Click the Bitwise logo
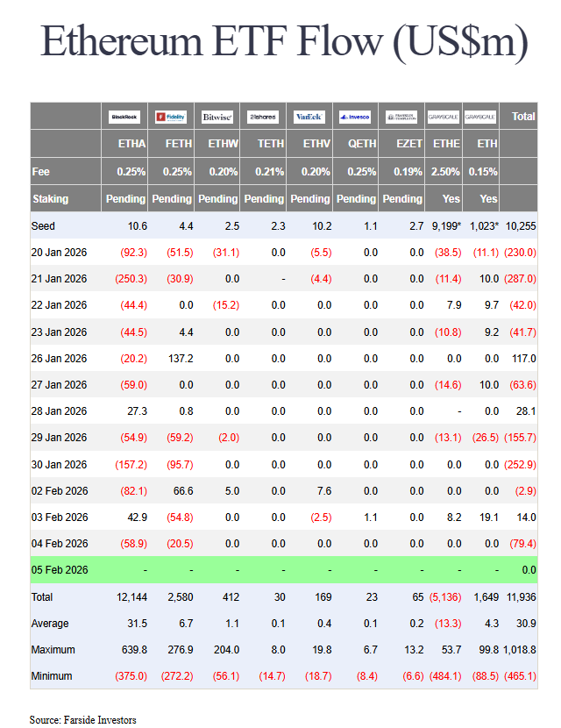Image resolution: width=561 pixels, height=728 pixels. pyautogui.click(x=217, y=117)
